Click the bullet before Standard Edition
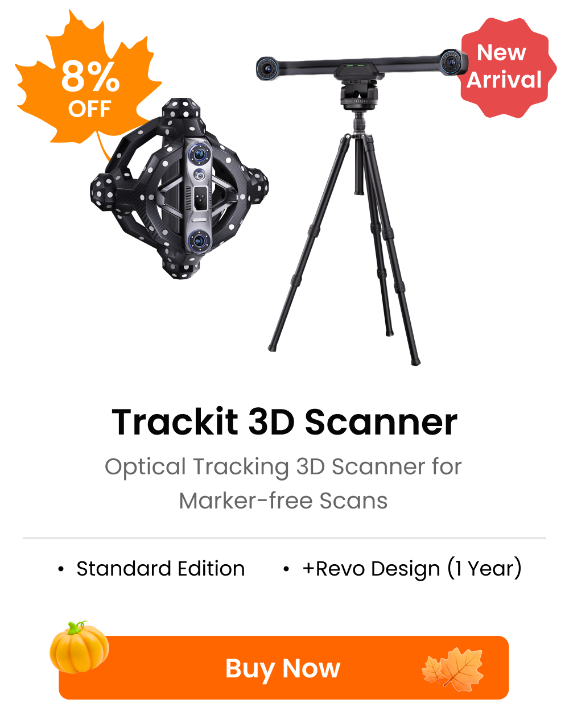 [x=61, y=569]
